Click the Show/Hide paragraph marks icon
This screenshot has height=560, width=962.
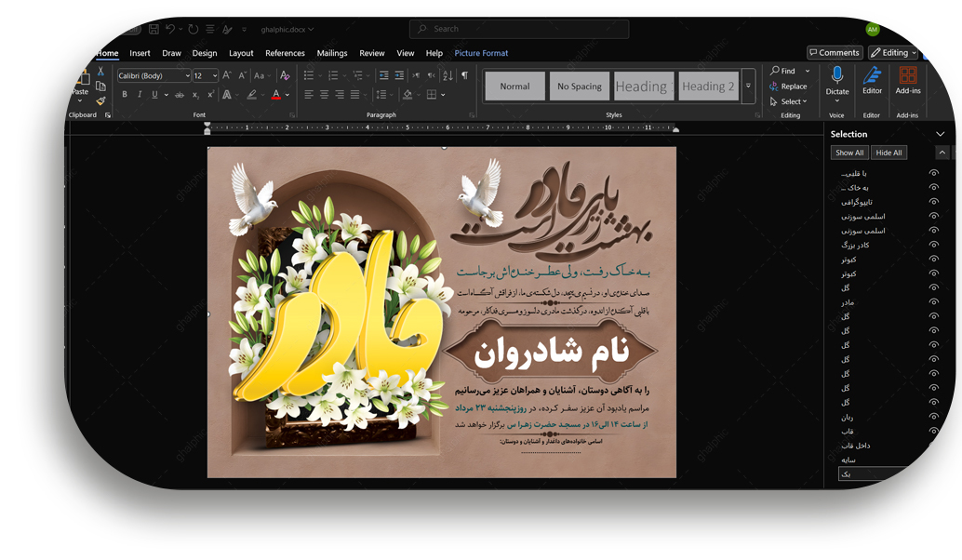coord(464,75)
